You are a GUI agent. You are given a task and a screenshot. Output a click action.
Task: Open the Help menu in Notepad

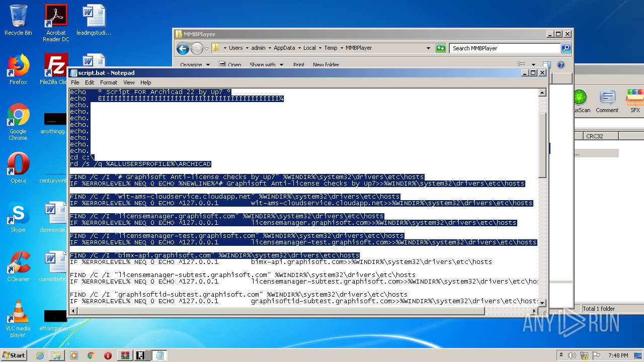146,82
